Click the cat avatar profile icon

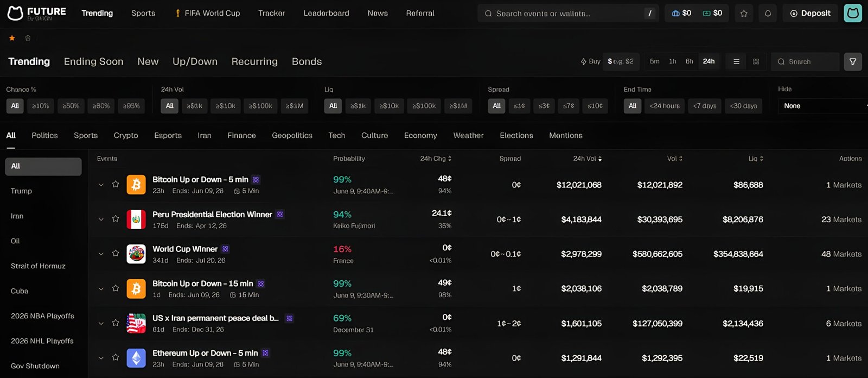pos(853,13)
